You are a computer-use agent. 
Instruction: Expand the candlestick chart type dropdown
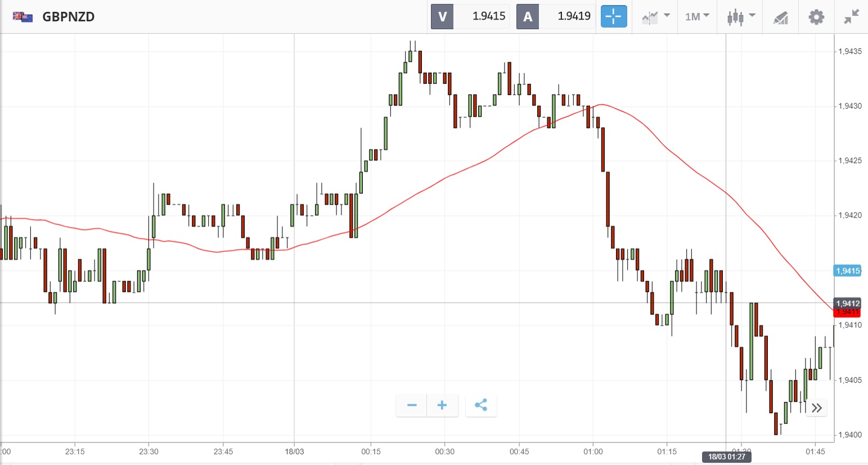coord(740,16)
